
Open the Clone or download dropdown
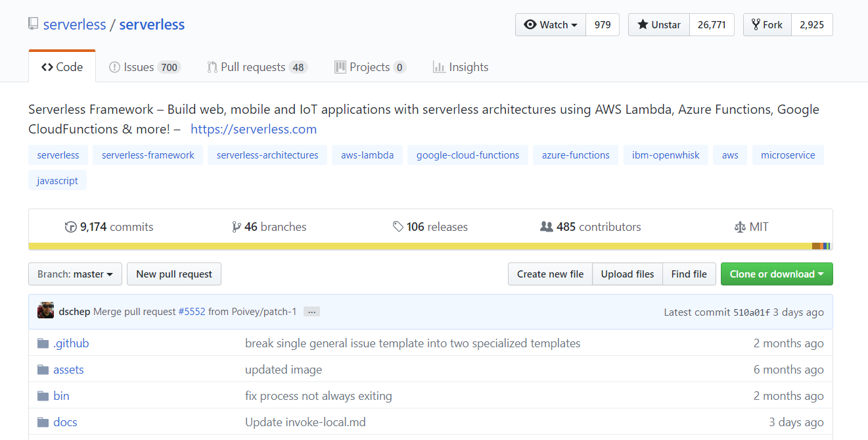click(x=777, y=274)
